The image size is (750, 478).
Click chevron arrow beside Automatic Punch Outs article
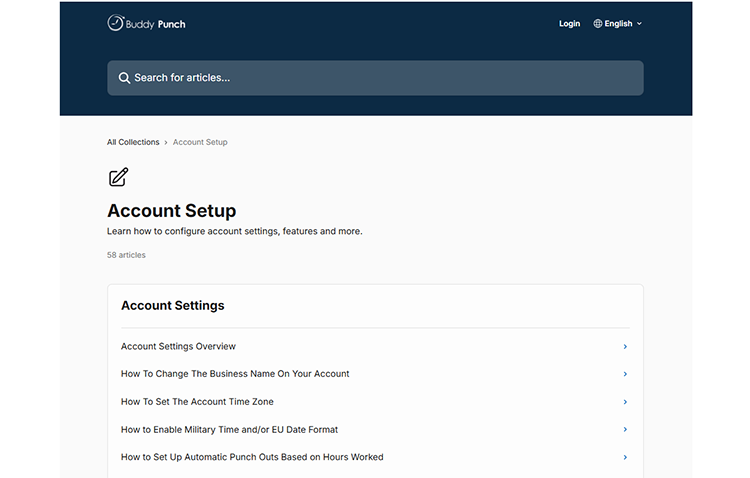coord(625,457)
